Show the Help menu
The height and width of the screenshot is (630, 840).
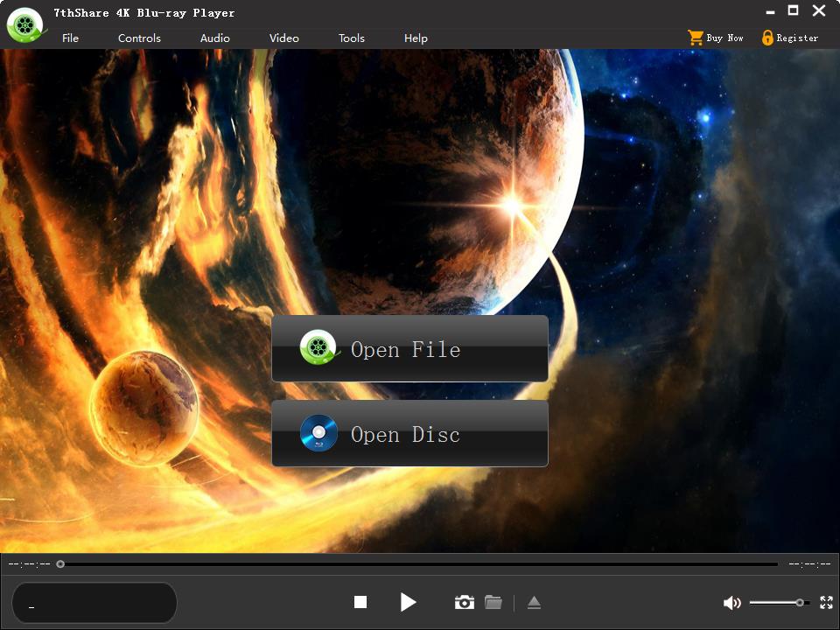[416, 38]
